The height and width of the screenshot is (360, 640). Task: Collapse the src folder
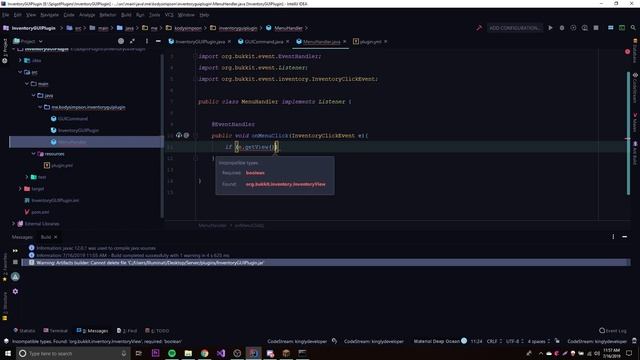pyautogui.click(x=20, y=72)
